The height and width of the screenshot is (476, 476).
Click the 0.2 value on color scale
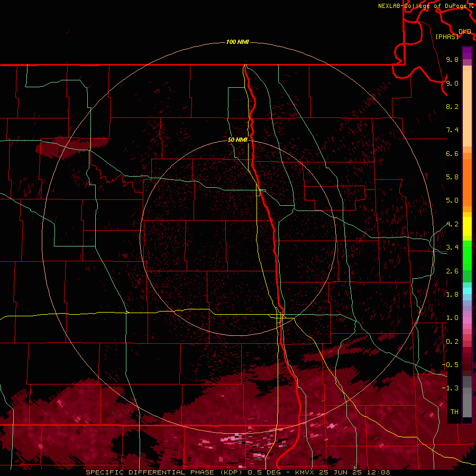coord(452,342)
